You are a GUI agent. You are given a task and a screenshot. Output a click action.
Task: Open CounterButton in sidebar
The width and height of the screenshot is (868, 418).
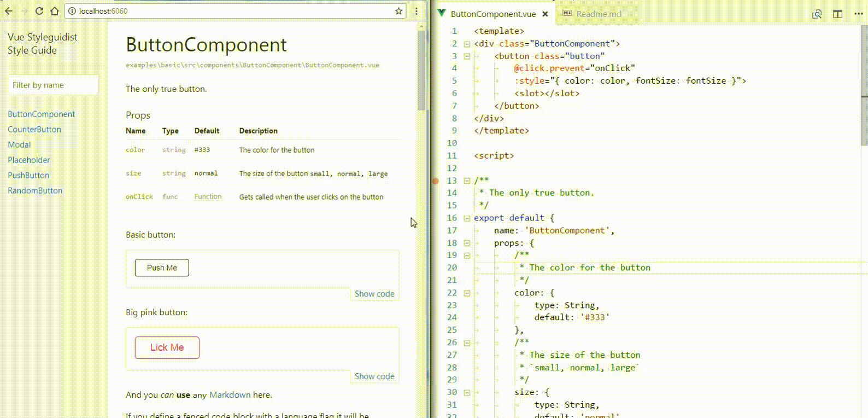tap(34, 130)
